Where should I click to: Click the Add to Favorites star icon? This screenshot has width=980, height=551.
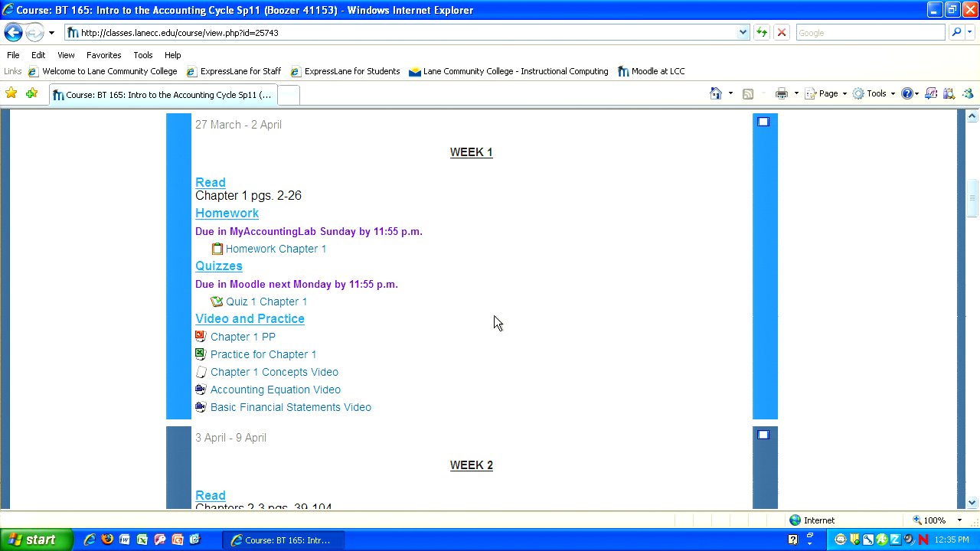pyautogui.click(x=31, y=93)
